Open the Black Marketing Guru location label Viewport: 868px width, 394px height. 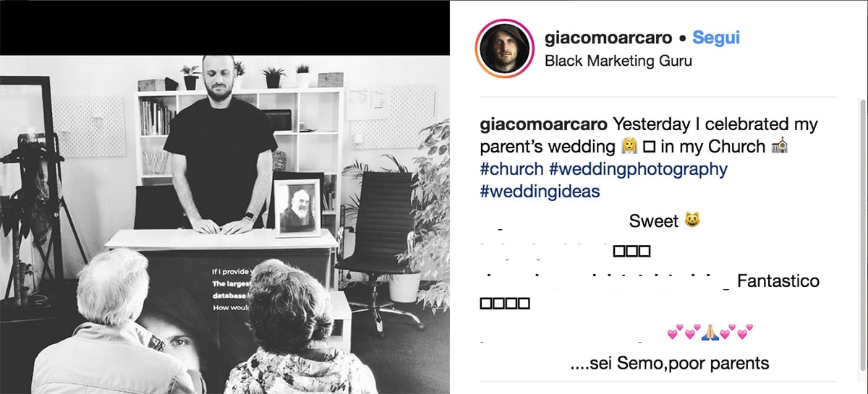point(618,61)
